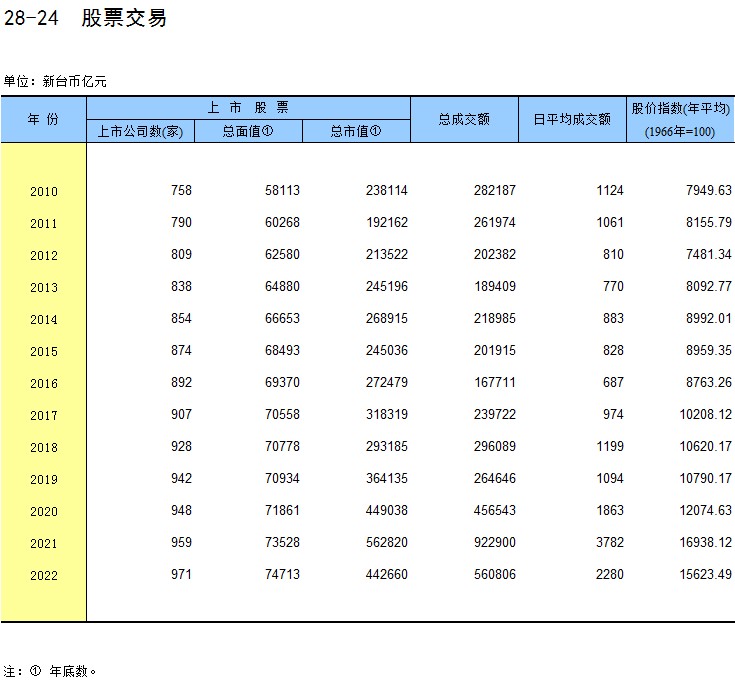
Task: Click the '日平均成交额' column header
Action: click(x=572, y=119)
